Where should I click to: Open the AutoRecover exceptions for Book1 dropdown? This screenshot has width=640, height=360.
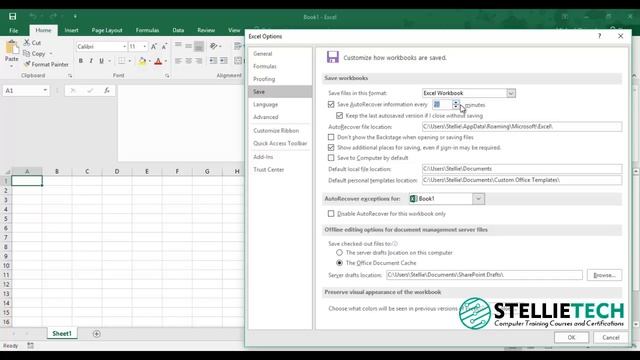478,199
